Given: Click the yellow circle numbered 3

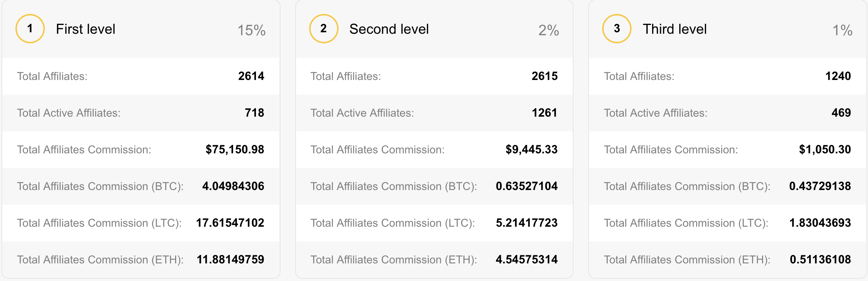Looking at the screenshot, I should [x=617, y=29].
